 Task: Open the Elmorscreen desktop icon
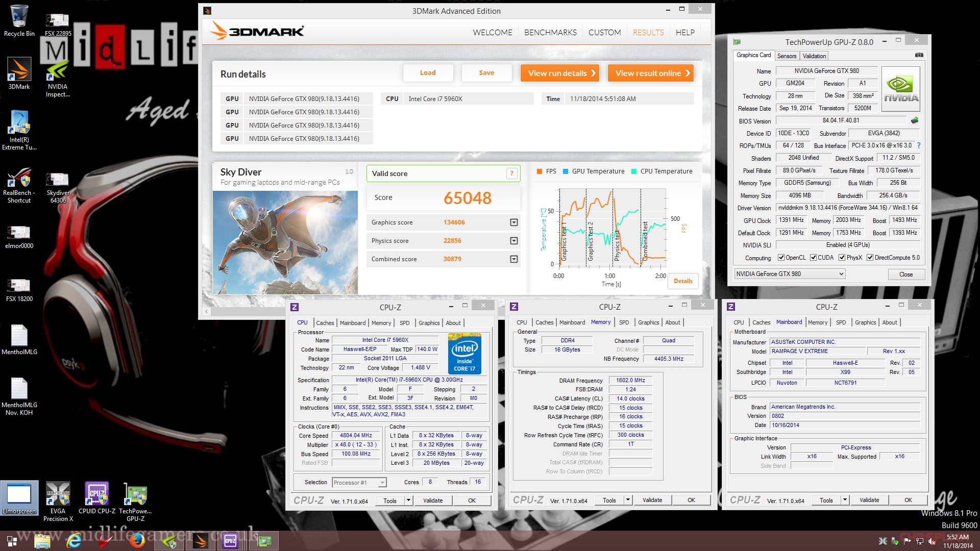click(19, 498)
